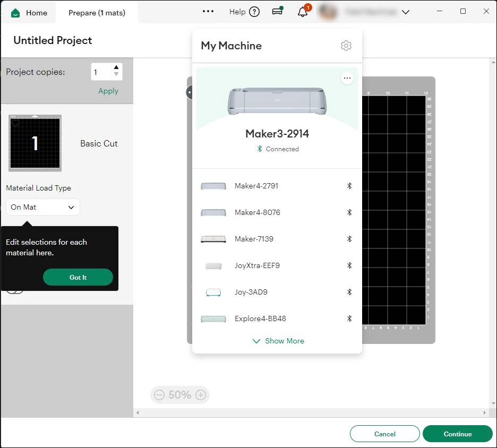Select Explore4-BB48 from the machine list
Screen dimensions: 497x448
click(x=277, y=318)
